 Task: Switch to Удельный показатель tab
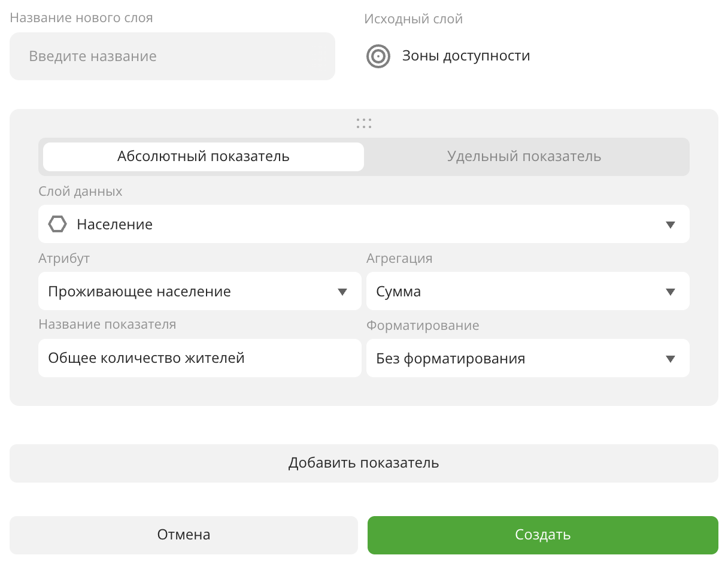pyautogui.click(x=524, y=157)
